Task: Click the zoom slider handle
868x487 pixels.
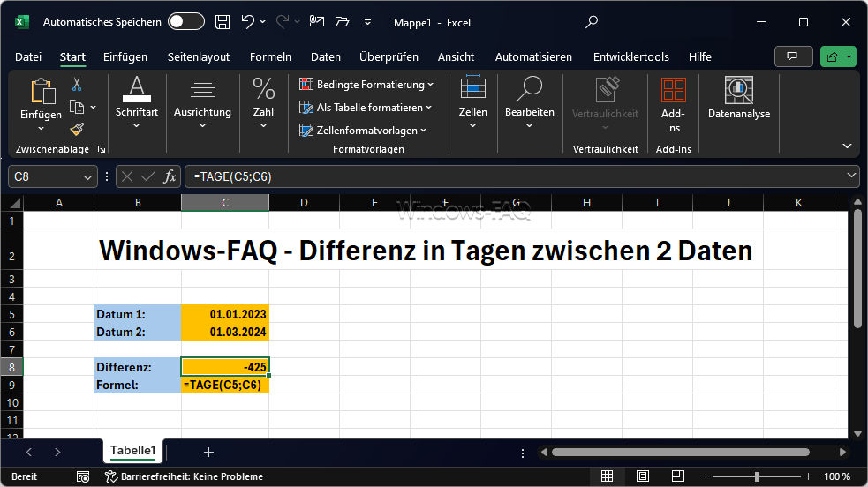Action: (x=757, y=476)
